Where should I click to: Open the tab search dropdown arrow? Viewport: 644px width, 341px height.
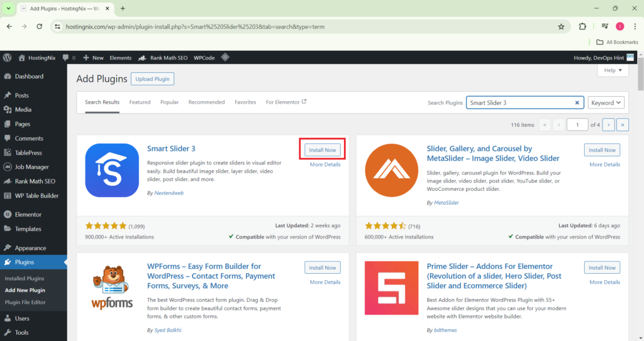pos(8,8)
